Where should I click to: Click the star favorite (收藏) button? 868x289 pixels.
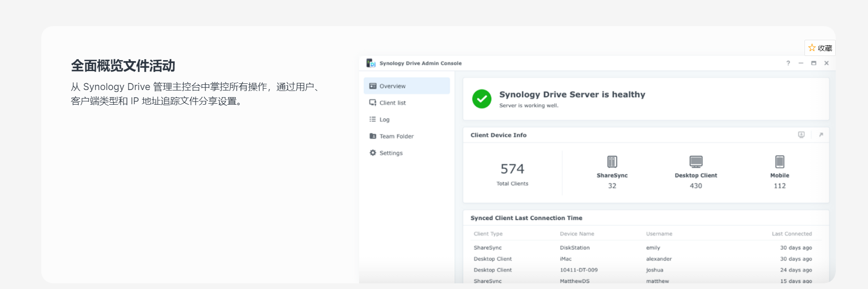[x=820, y=48]
